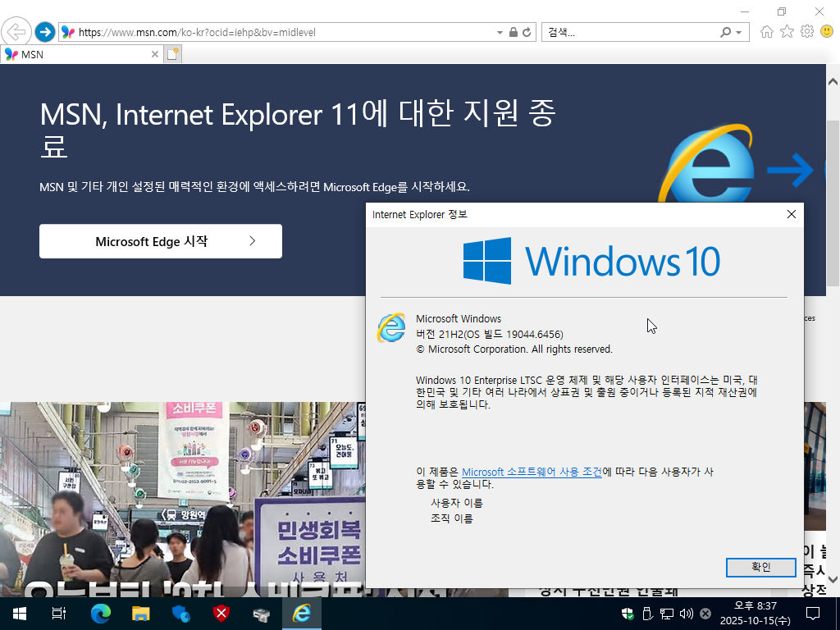The image size is (840, 630).
Task: Go forward with the blue Forward arrow
Action: coord(45,32)
